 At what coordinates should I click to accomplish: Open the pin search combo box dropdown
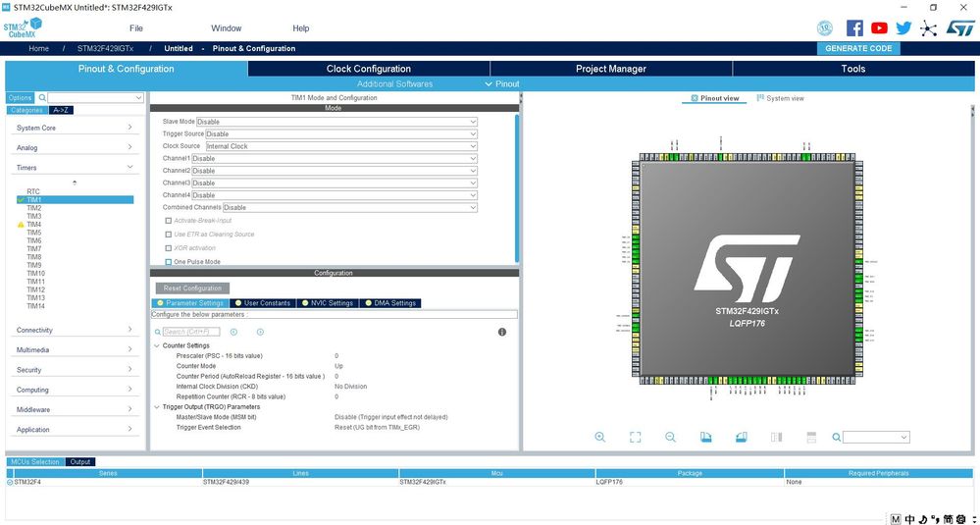[x=903, y=438]
